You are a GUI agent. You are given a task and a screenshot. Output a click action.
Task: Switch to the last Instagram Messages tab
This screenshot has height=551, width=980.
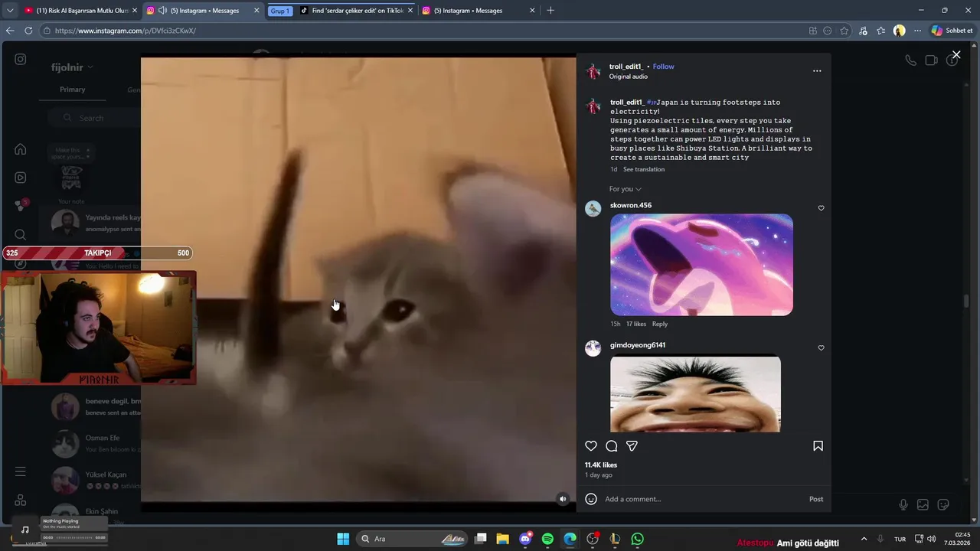(479, 11)
